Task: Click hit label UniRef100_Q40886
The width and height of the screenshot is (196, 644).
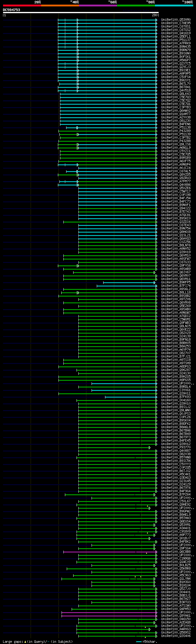Action: pos(176,185)
